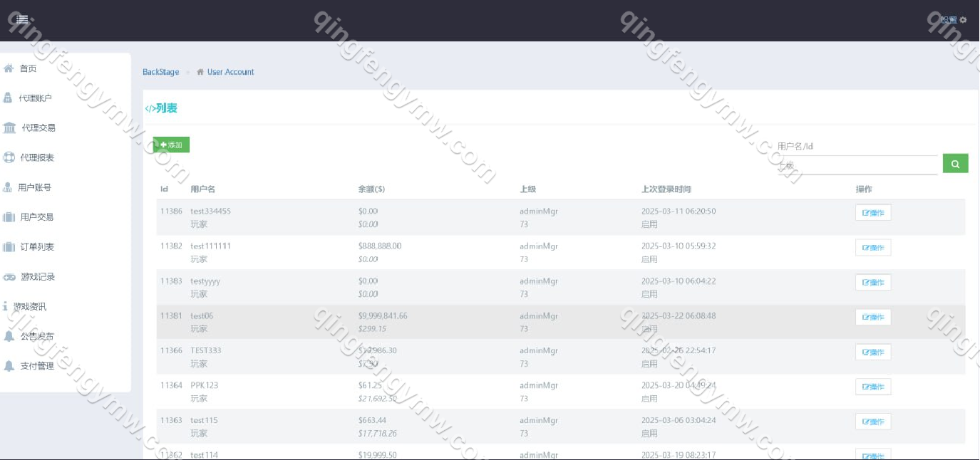Click balance $663.44
Viewport: 980px width, 460px height.
pyautogui.click(x=373, y=421)
